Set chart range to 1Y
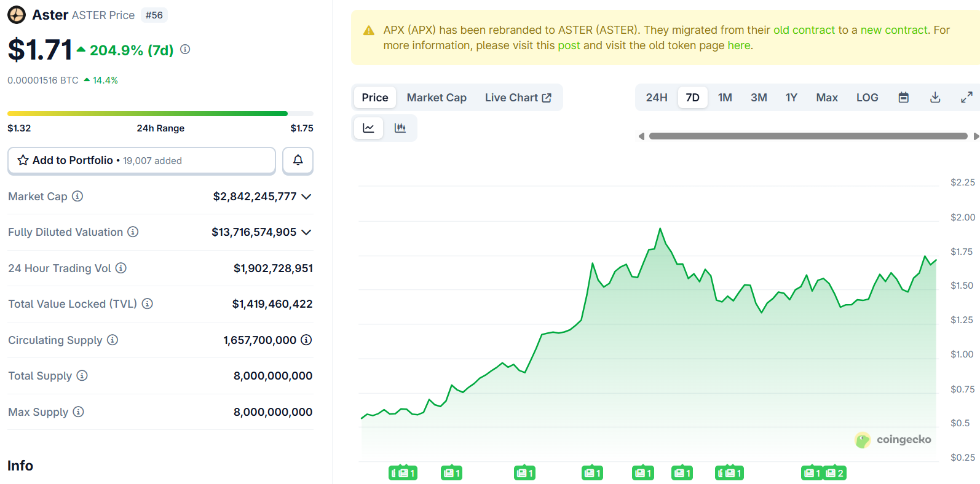Viewport: 980px width, 484px height. 791,98
